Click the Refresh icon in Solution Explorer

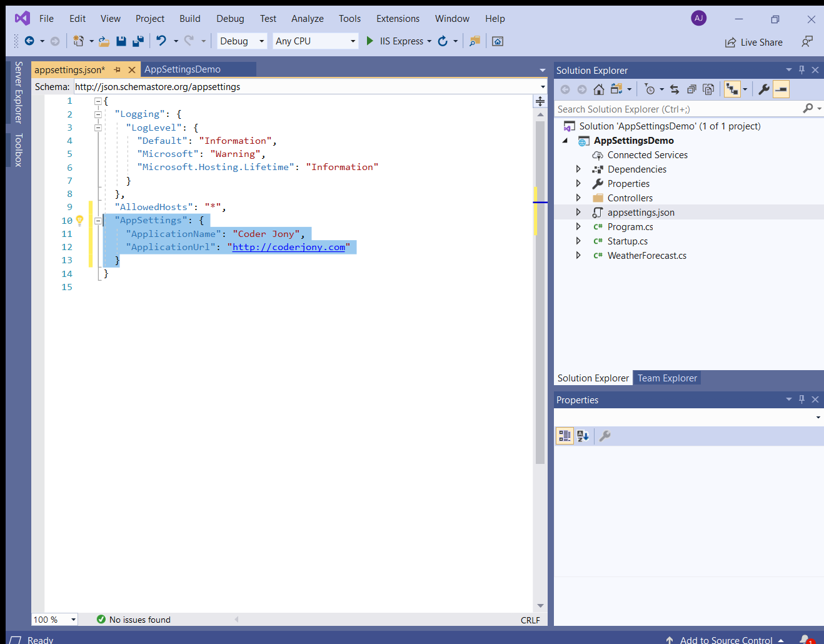pyautogui.click(x=674, y=89)
